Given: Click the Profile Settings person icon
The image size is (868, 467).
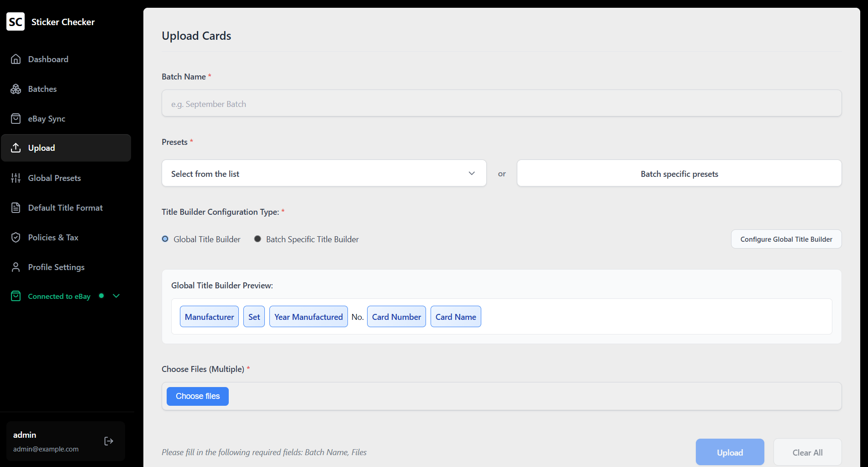Looking at the screenshot, I should (x=16, y=267).
